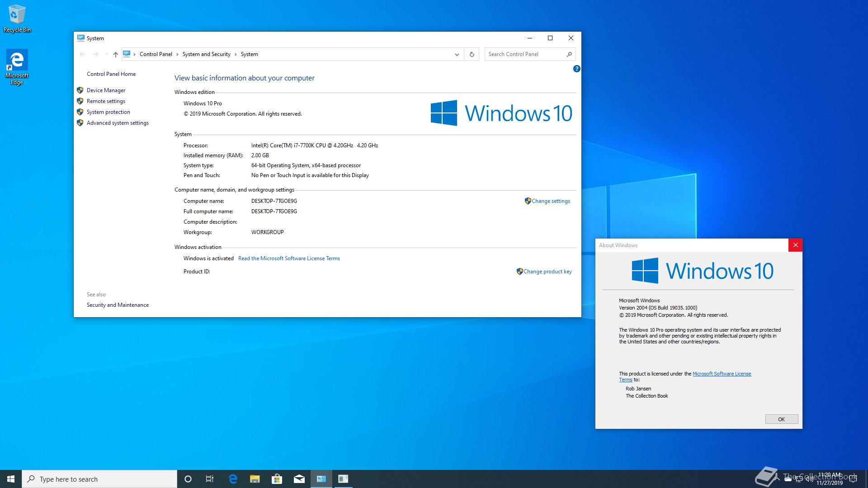Refresh the System control panel page
Image resolution: width=868 pixels, height=488 pixels.
click(472, 54)
